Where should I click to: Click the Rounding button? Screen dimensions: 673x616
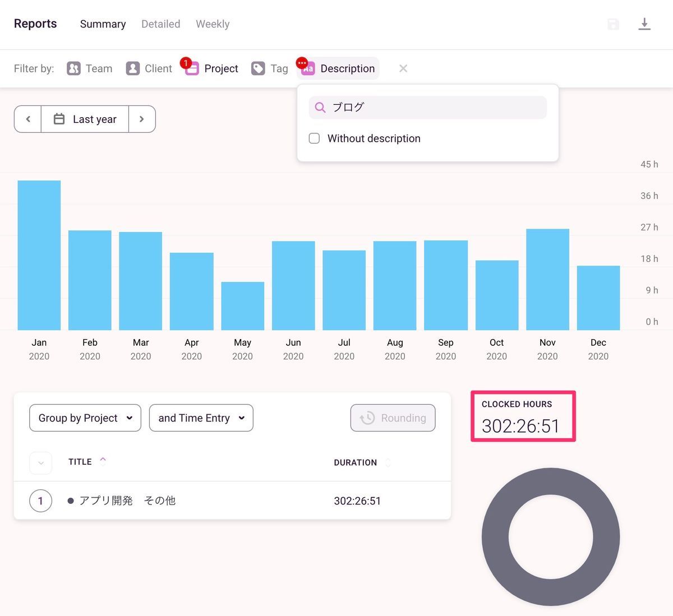393,418
